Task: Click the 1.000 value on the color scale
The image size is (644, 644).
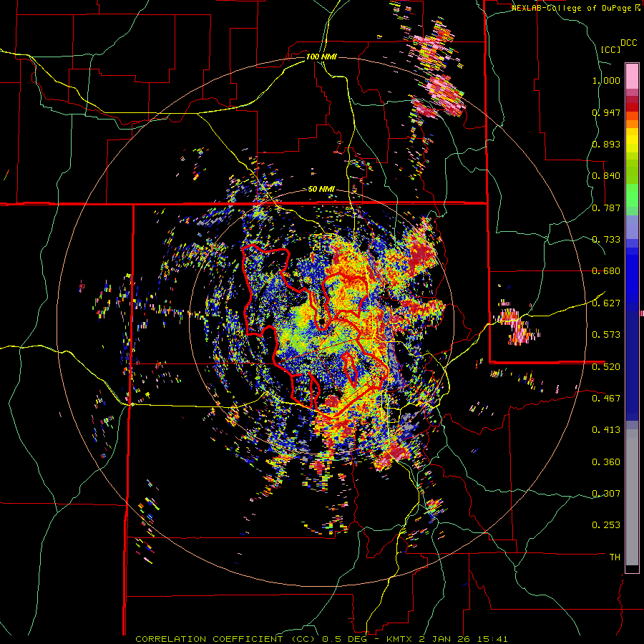Action: 606,80
